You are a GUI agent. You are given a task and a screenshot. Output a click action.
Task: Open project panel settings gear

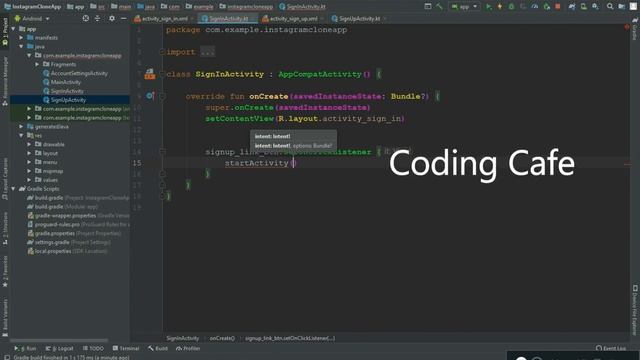(x=112, y=18)
